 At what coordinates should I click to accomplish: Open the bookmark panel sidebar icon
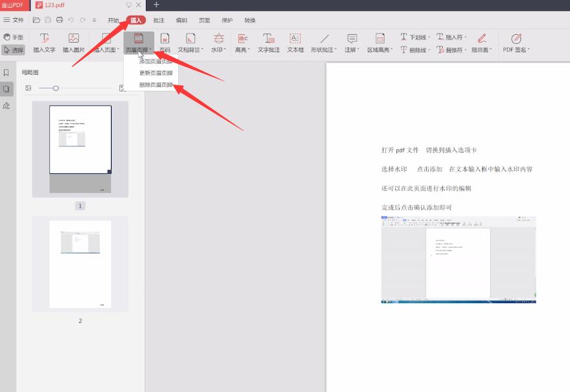(6, 73)
